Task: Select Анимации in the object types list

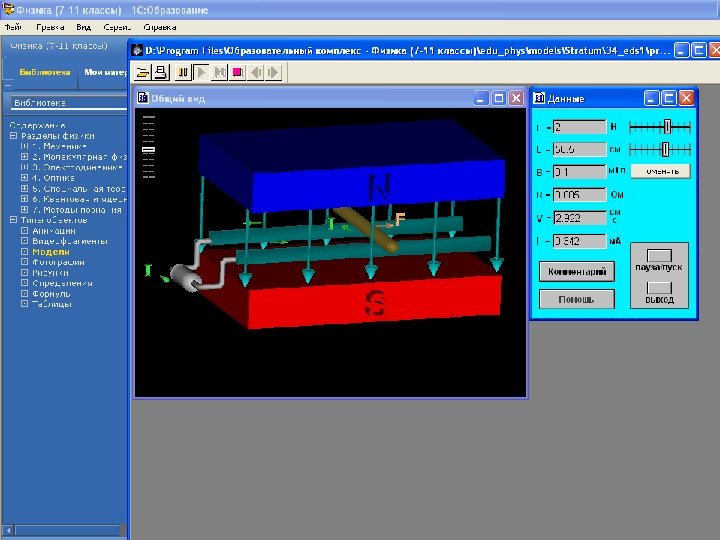Action: click(54, 231)
